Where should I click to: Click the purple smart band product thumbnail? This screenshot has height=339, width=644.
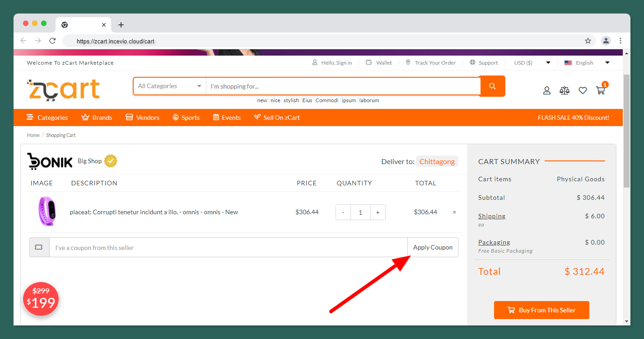point(47,212)
